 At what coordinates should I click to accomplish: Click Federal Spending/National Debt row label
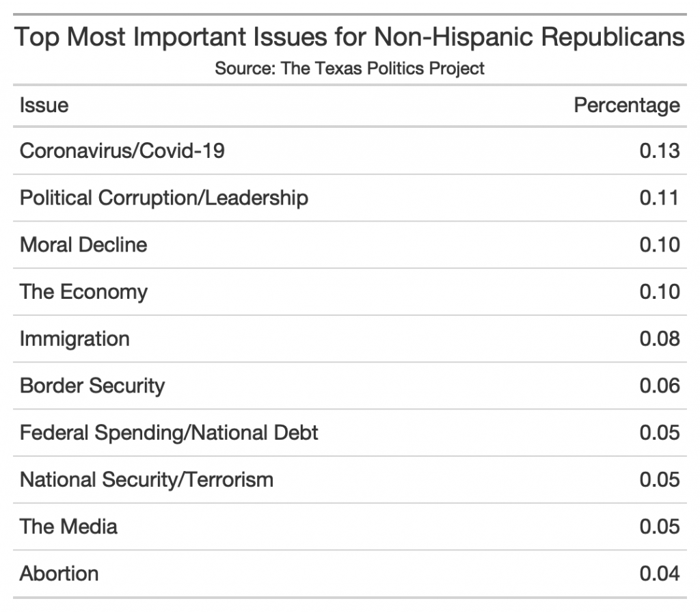[x=169, y=433]
